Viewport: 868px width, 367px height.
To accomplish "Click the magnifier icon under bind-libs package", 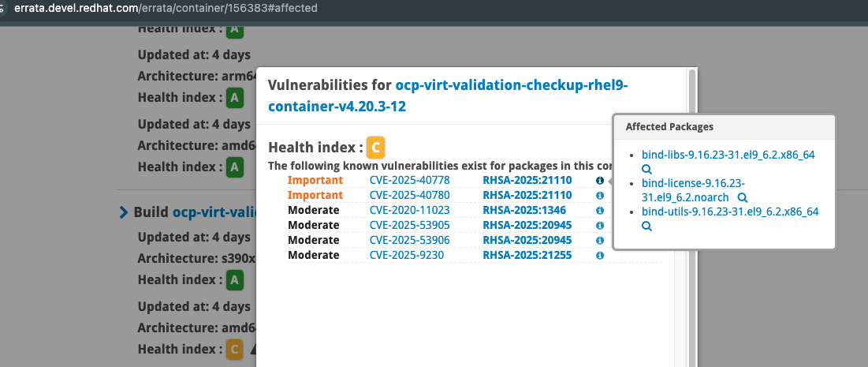I will [x=646, y=170].
